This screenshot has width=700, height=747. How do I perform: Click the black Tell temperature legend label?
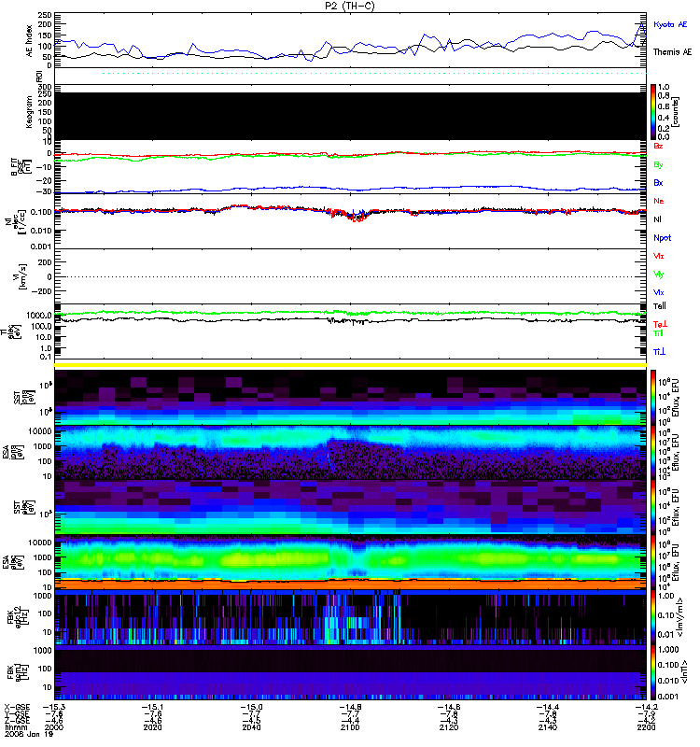coord(660,306)
